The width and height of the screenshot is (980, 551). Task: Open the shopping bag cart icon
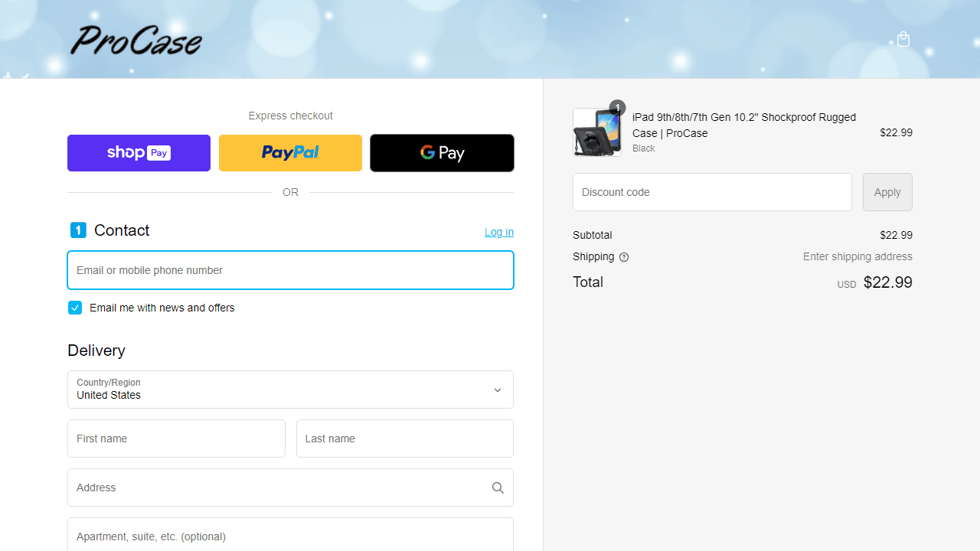coord(903,39)
